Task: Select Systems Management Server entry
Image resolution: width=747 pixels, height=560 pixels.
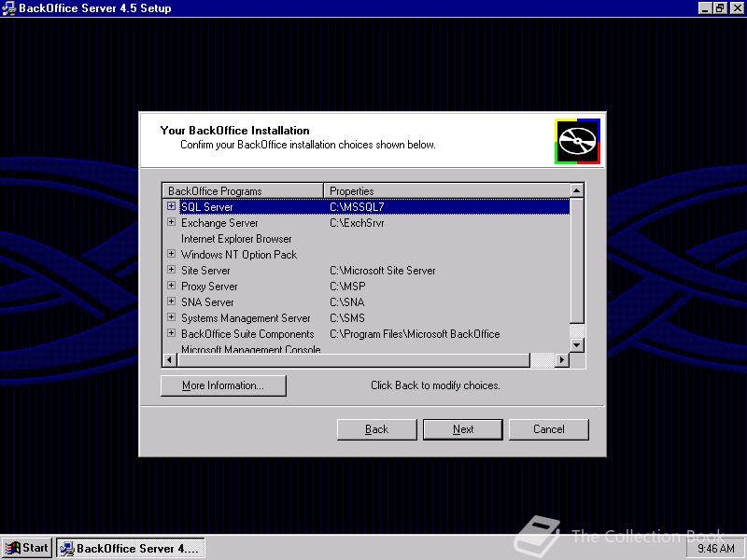Action: pyautogui.click(x=246, y=318)
